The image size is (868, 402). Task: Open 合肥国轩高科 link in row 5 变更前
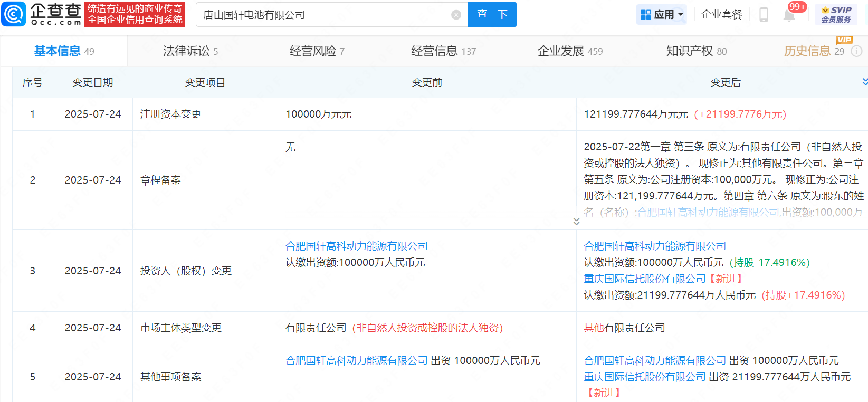(357, 360)
